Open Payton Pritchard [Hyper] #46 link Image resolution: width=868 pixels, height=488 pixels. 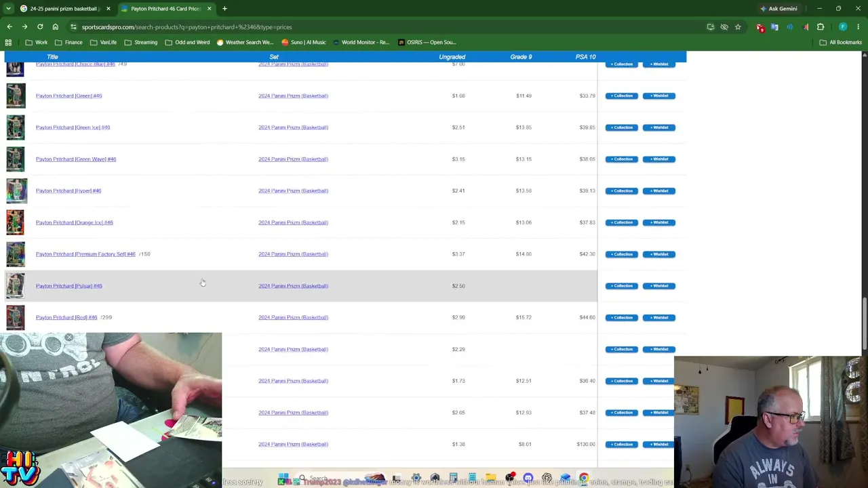68,190
